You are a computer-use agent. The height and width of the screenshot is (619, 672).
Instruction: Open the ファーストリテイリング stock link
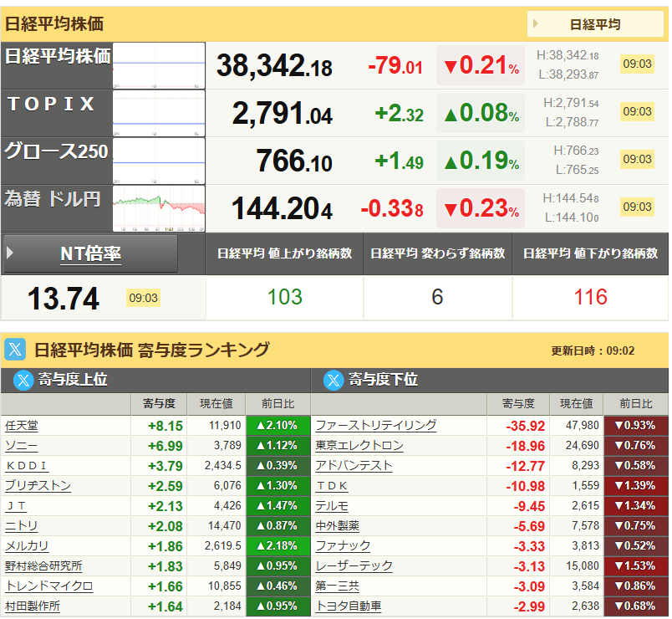click(376, 426)
